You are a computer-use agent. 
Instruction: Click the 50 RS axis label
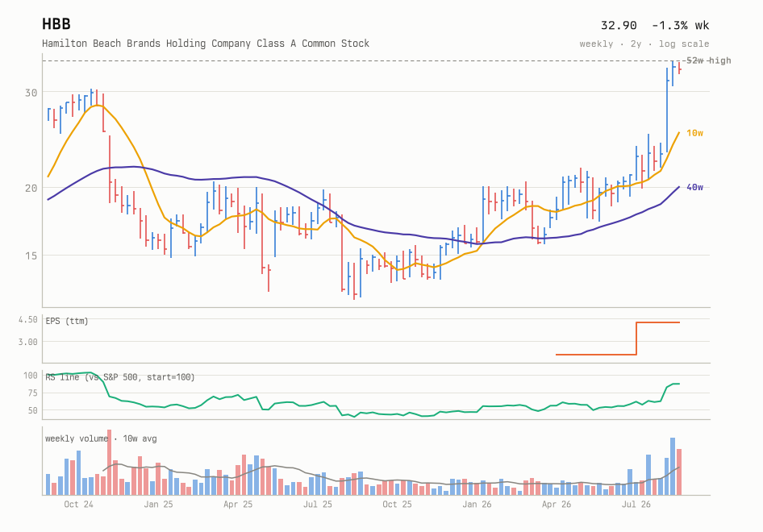32,410
